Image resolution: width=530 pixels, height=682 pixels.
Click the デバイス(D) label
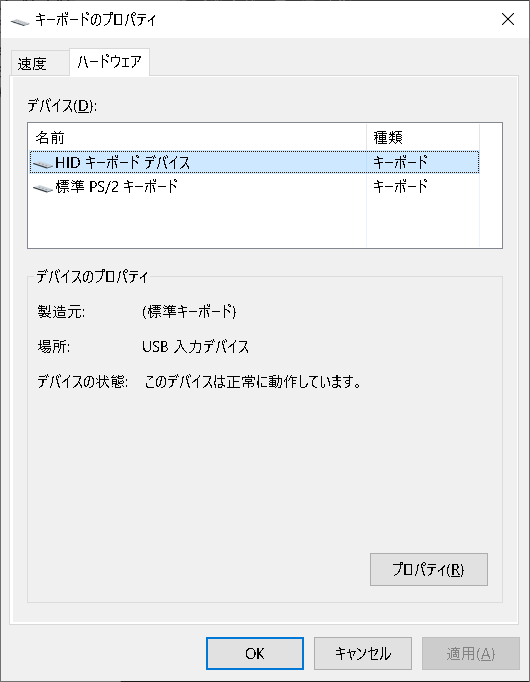click(x=62, y=106)
